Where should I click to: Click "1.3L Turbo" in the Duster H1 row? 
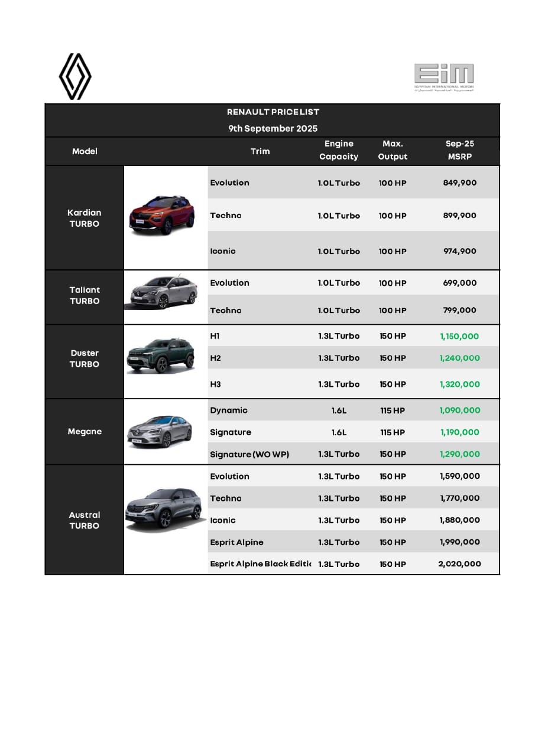339,336
